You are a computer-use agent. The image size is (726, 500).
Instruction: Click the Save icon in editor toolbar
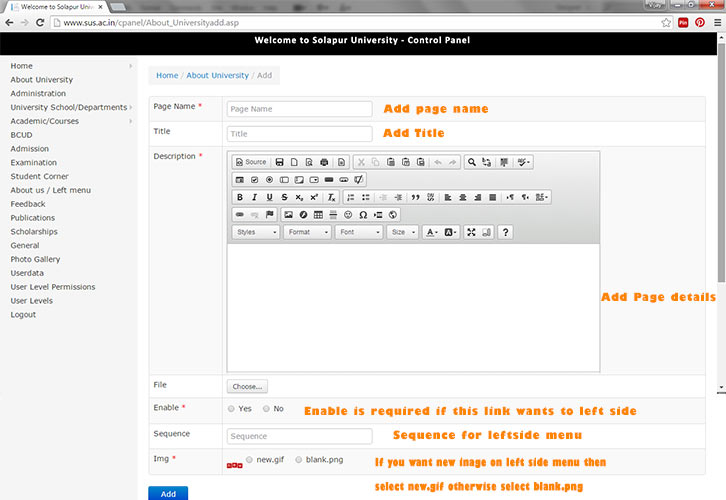(279, 162)
